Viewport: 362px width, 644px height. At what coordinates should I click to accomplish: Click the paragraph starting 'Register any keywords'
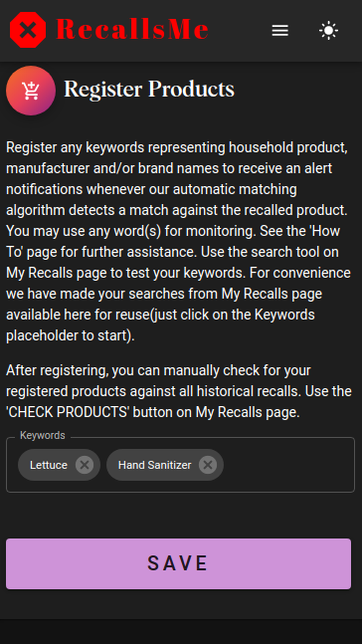[x=179, y=242]
